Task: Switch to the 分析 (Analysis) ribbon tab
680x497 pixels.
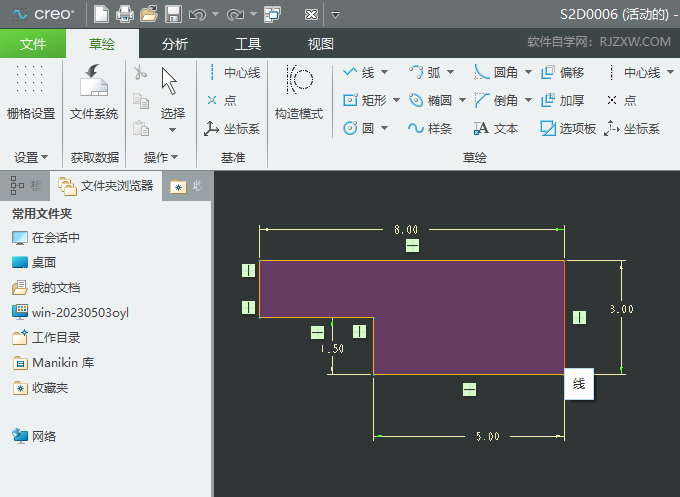Action: pos(175,44)
